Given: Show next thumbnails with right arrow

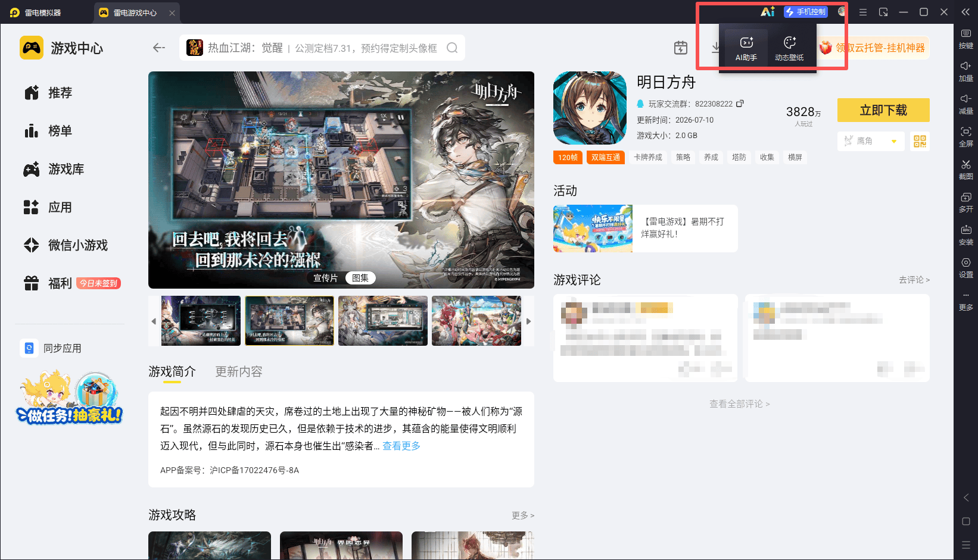Looking at the screenshot, I should [x=528, y=321].
